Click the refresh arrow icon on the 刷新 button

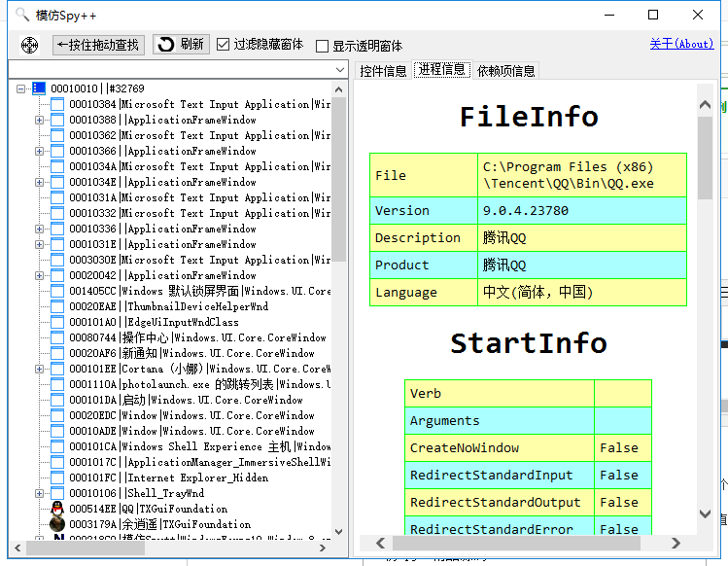point(166,45)
